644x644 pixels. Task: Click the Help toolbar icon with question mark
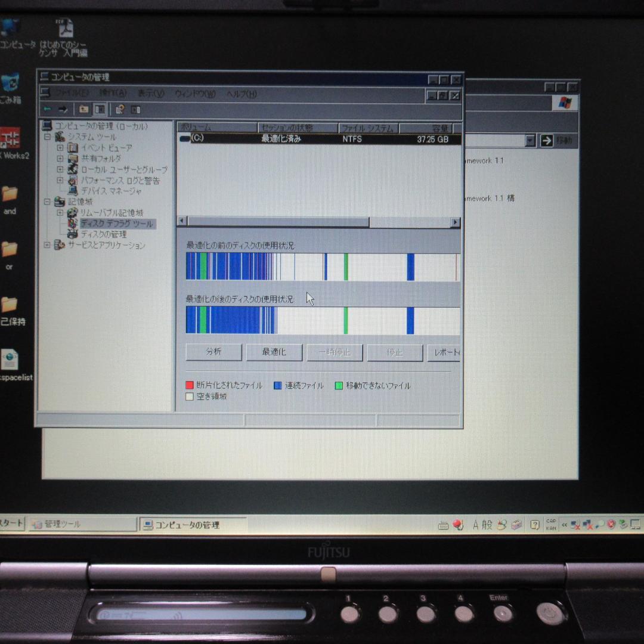[120, 109]
